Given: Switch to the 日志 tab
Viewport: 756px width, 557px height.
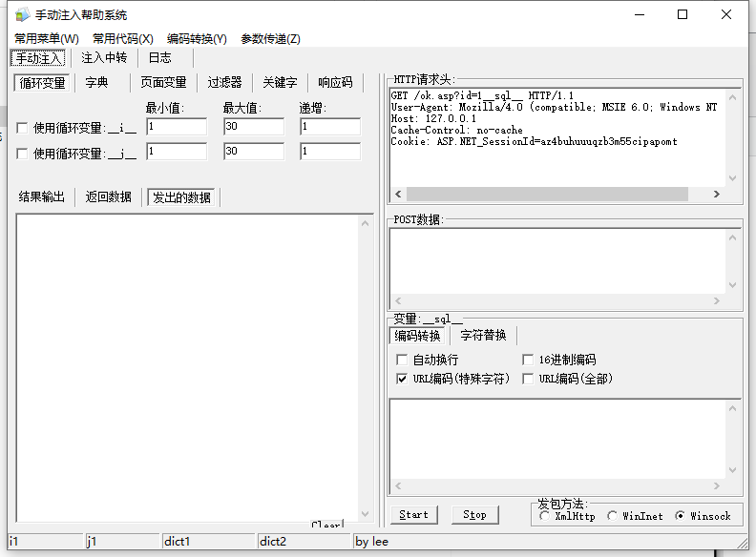Looking at the screenshot, I should (159, 58).
